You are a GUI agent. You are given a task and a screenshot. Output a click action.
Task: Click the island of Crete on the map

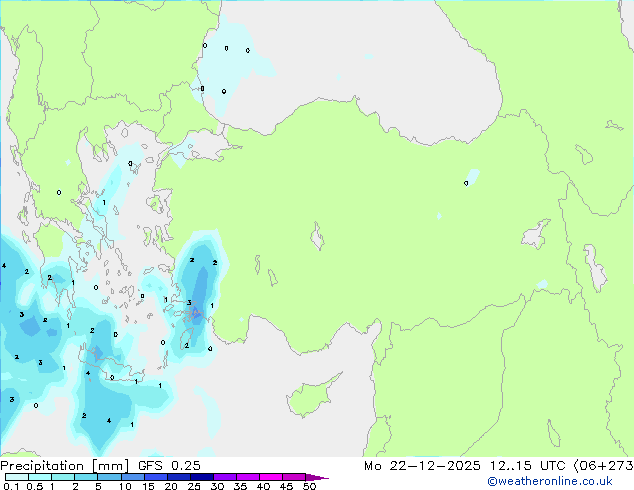pyautogui.click(x=118, y=378)
